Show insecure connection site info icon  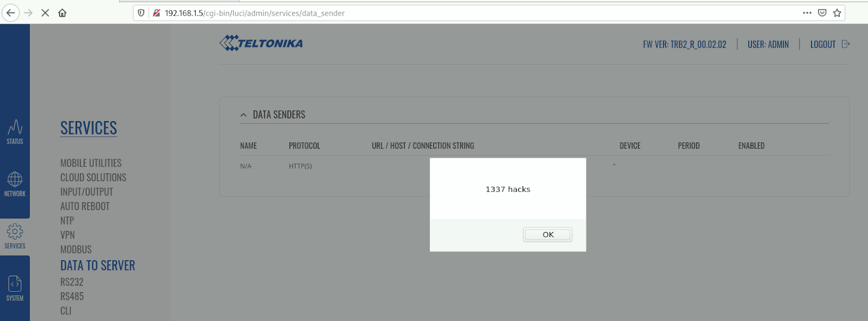[x=156, y=13]
